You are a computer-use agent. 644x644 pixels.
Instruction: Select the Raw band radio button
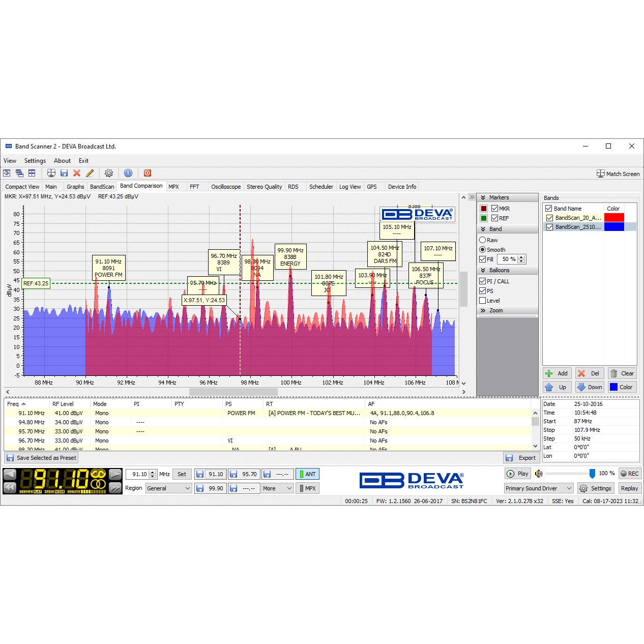pyautogui.click(x=482, y=240)
